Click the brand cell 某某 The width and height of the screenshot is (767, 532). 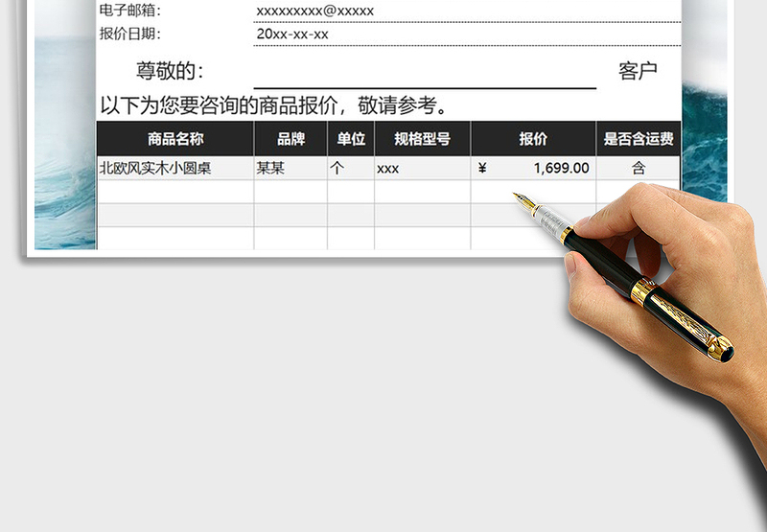[x=291, y=168]
